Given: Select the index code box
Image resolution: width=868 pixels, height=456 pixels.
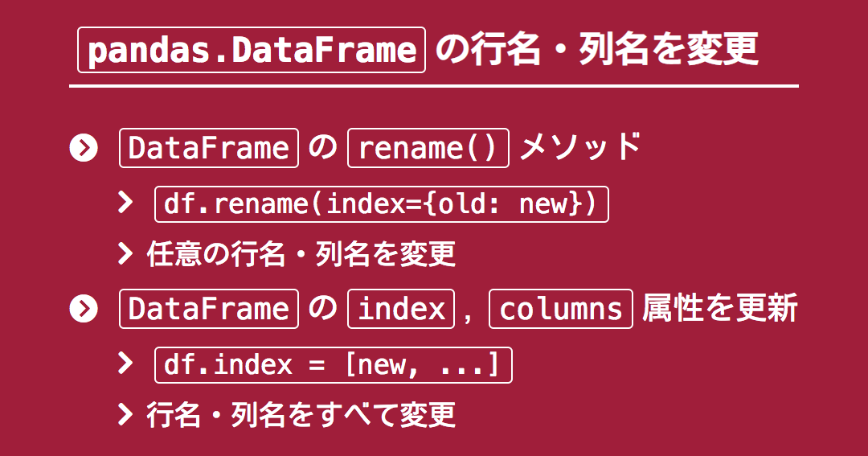Looking at the screenshot, I should [x=401, y=309].
